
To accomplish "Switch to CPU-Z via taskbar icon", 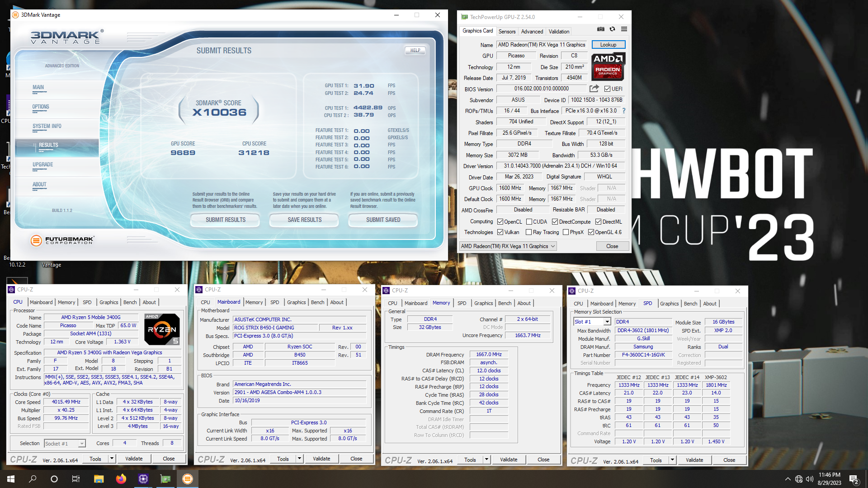I will pos(143,479).
